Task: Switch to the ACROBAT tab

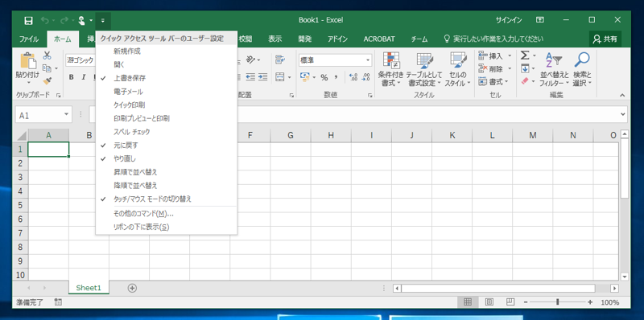Action: coord(379,39)
